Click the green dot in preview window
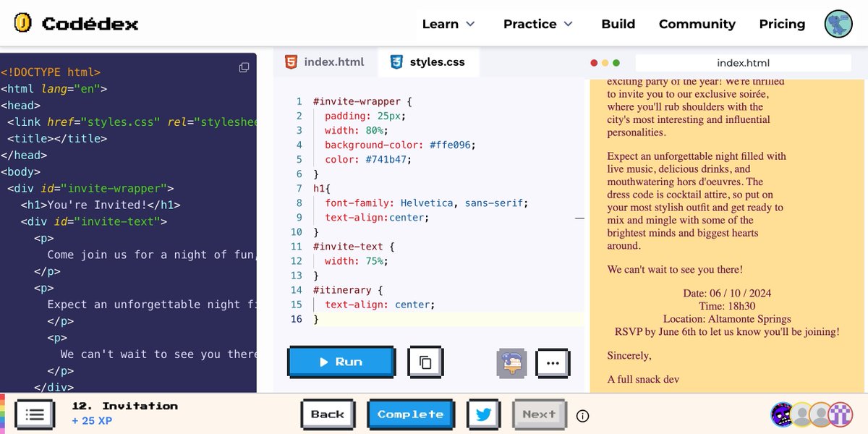The width and height of the screenshot is (868, 434). (x=616, y=63)
